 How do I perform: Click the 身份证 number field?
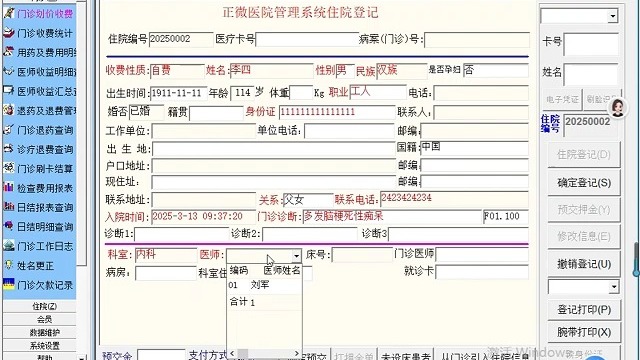[337, 112]
